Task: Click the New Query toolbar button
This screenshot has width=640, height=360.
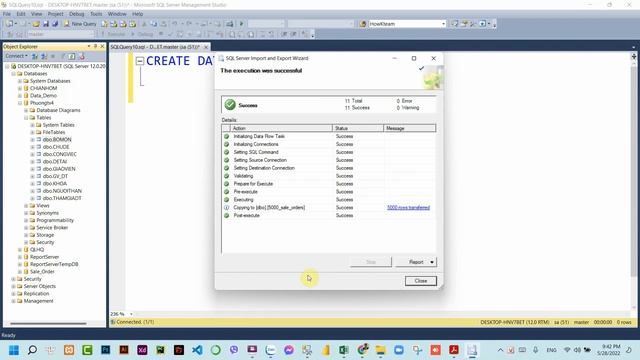Action: [x=80, y=24]
